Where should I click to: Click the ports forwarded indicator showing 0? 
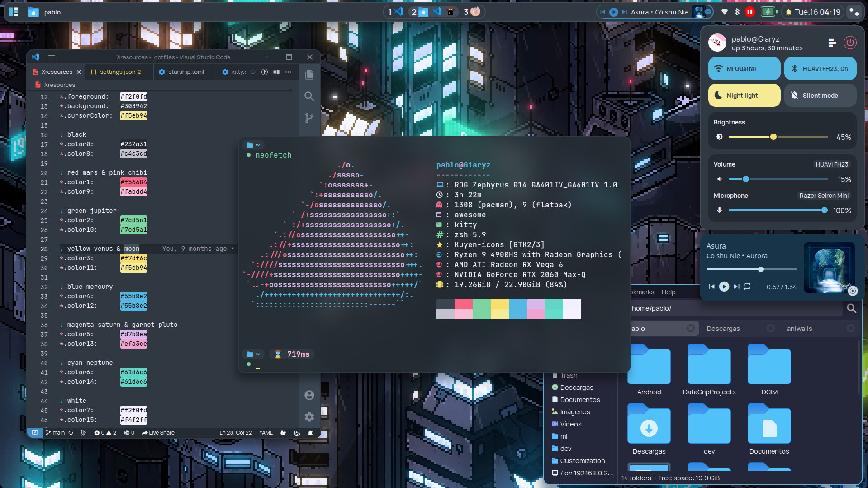click(x=129, y=433)
